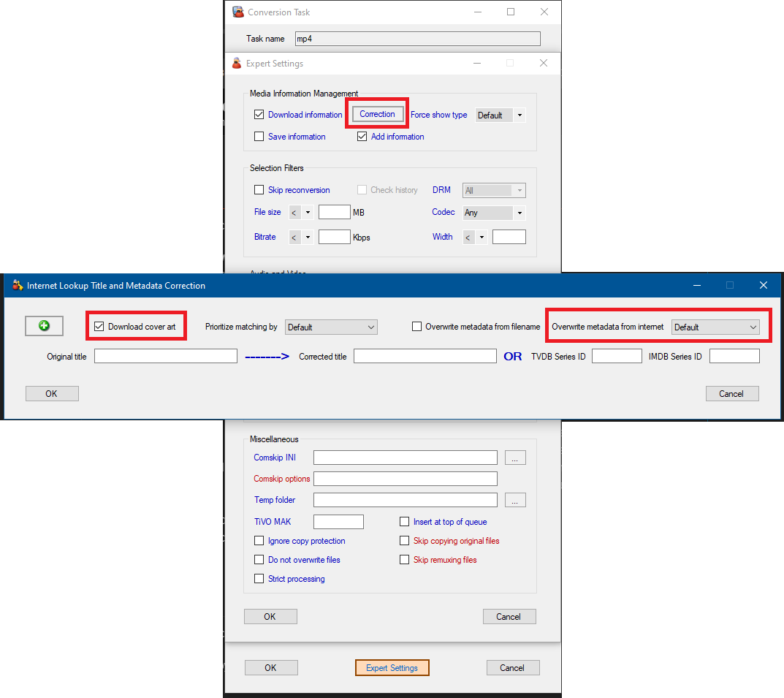784x698 pixels.
Task: Enable Insert at top of queue
Action: pyautogui.click(x=404, y=522)
